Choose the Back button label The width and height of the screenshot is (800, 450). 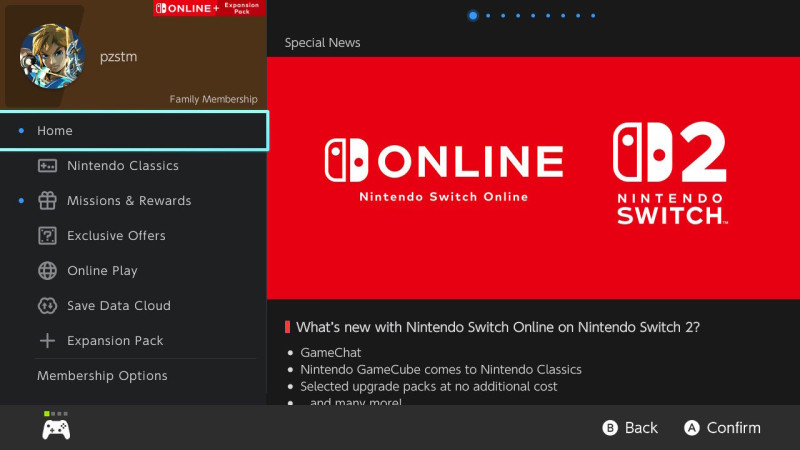[x=641, y=428]
